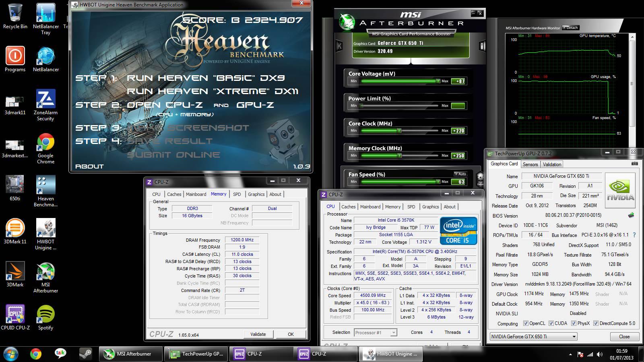This screenshot has height=362, width=644.
Task: Toggle Auto fan speed in Afterburner
Action: [460, 174]
